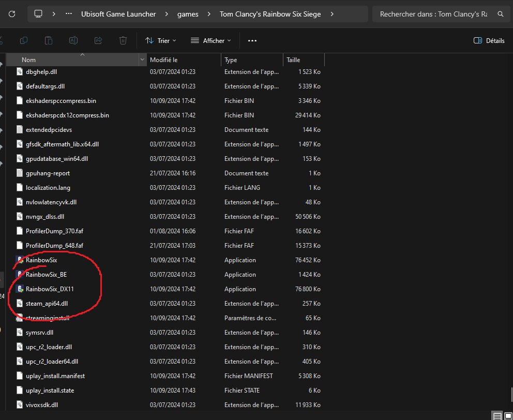
Task: Sort by the Nom column header
Action: coord(72,60)
